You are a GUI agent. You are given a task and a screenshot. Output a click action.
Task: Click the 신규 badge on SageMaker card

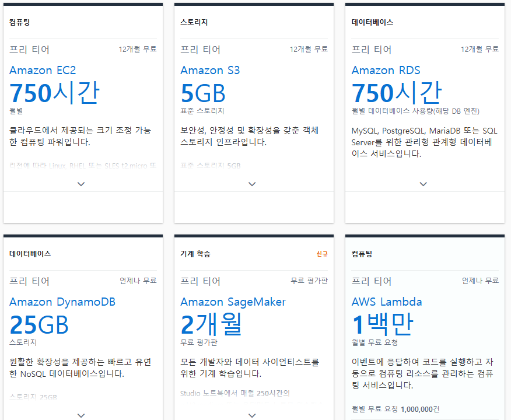[322, 254]
